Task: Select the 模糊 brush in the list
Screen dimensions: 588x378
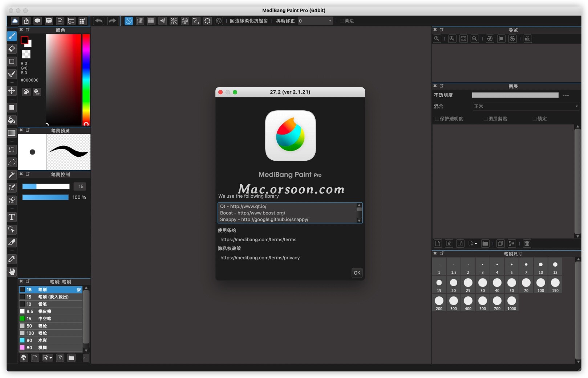Action: tap(50, 348)
